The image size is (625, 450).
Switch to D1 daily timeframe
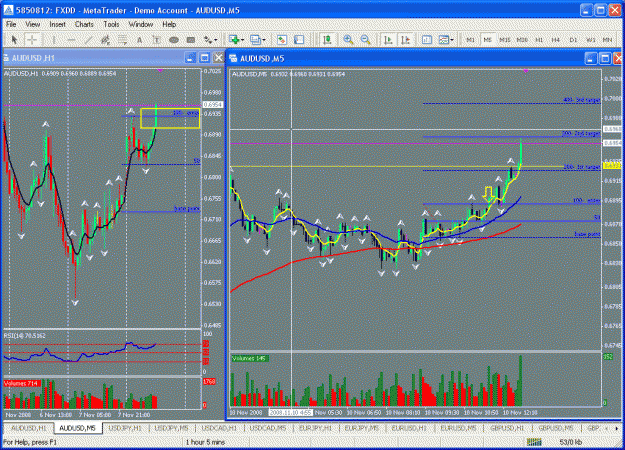[x=573, y=40]
